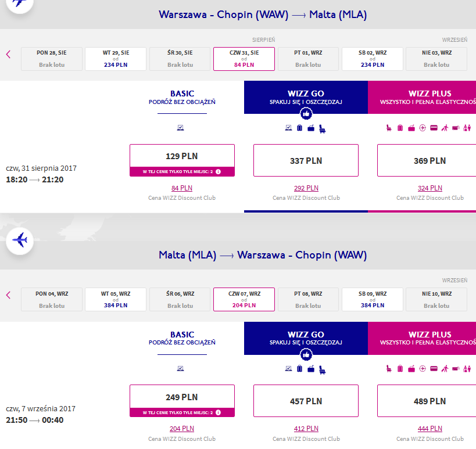Select outbound date Thursday 31 SIE 84 PLN
Viewport: 476px width, 449px height.
tap(244, 59)
